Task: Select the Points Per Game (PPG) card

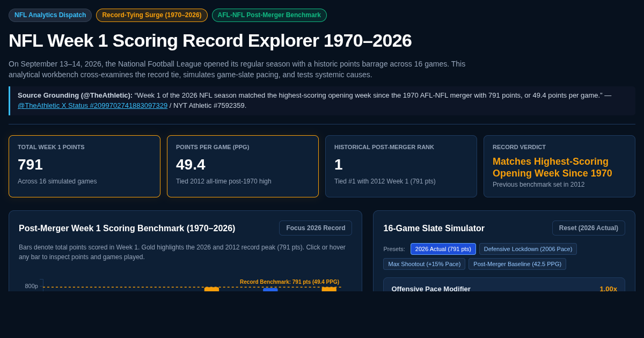Action: 243,166
